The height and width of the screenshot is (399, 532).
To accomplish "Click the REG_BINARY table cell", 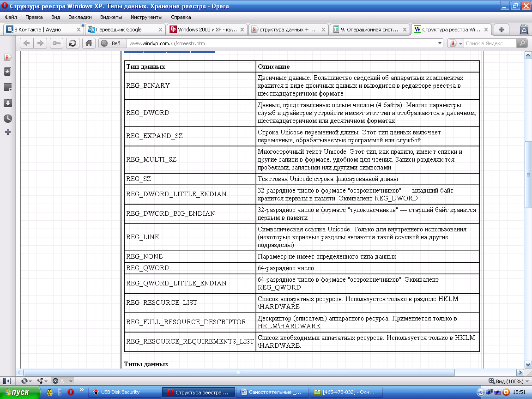I will (x=190, y=85).
